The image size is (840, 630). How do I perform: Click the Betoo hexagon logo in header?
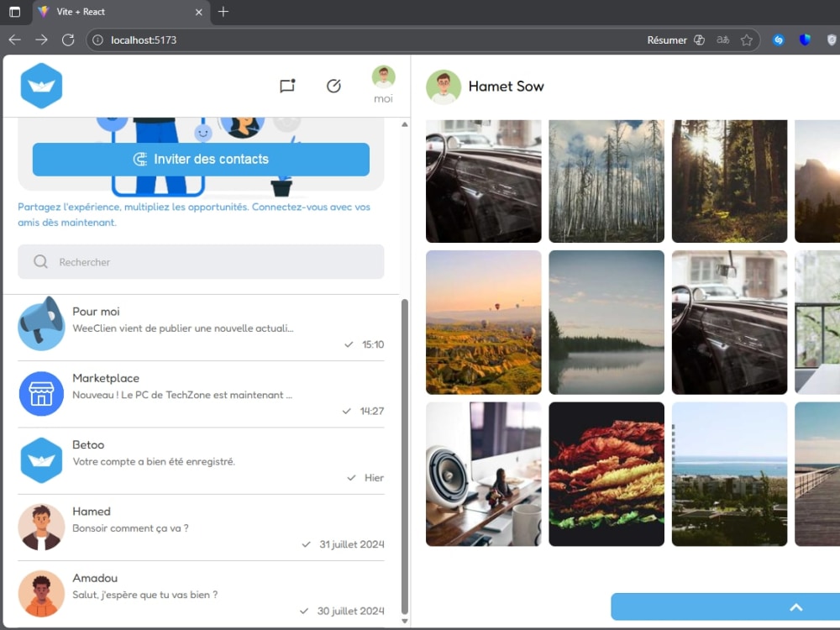click(41, 86)
